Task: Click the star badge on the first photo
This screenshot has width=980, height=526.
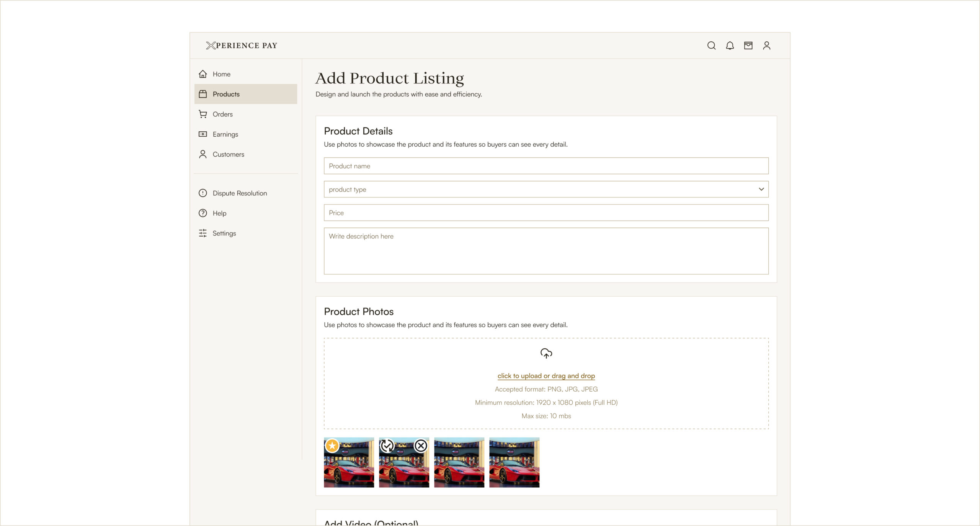Action: [332, 446]
